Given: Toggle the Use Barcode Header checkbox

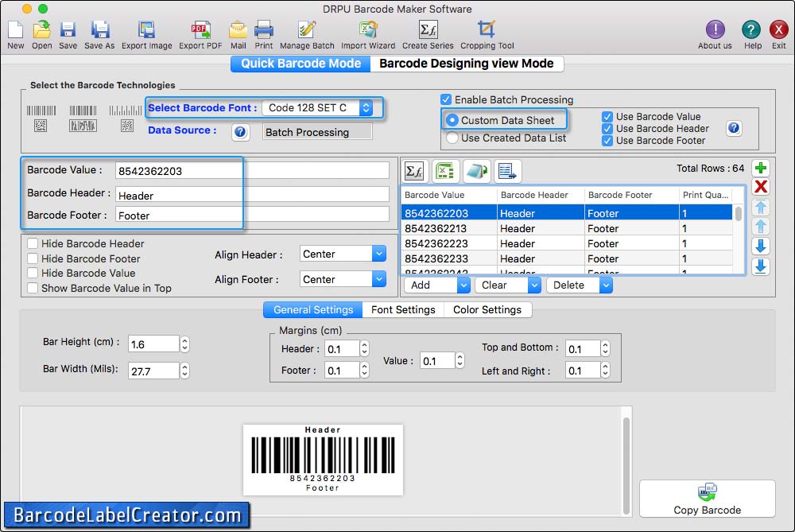Looking at the screenshot, I should [607, 129].
